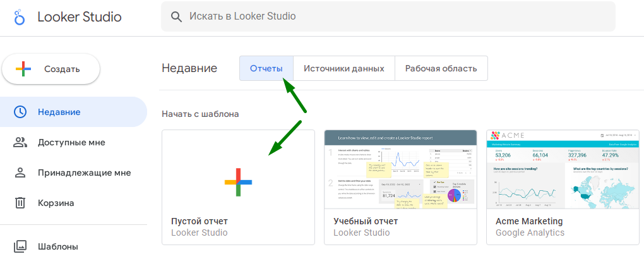This screenshot has height=278, width=644.
Task: Click the Недавние heading next to tabs
Action: pos(189,68)
